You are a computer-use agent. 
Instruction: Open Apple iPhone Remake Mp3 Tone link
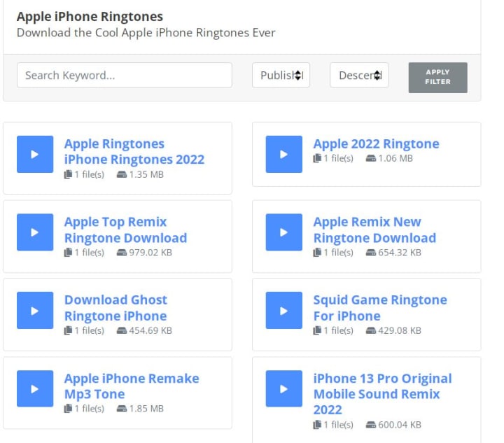coord(132,386)
